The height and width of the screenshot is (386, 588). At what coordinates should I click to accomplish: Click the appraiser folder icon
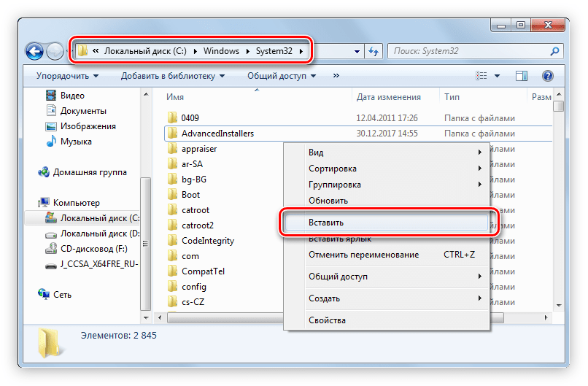click(172, 149)
